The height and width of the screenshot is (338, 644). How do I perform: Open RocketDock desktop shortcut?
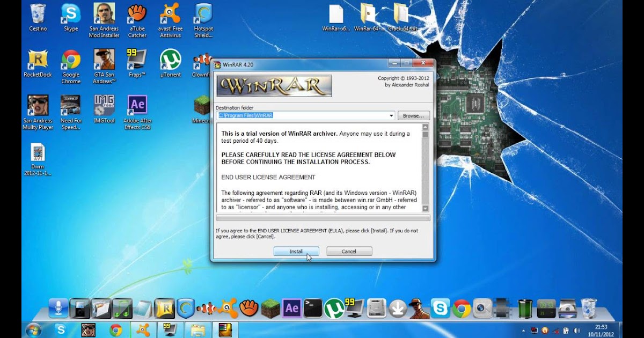[x=38, y=63]
